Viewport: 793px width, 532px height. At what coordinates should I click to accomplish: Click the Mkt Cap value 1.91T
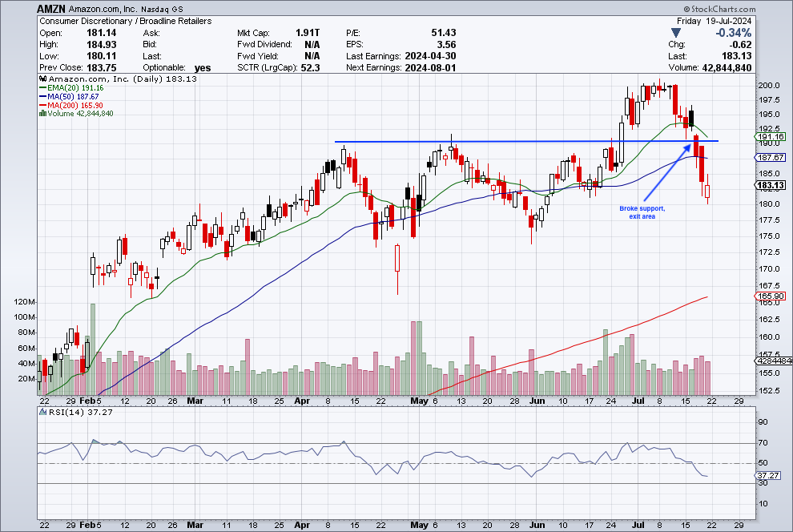[308, 33]
